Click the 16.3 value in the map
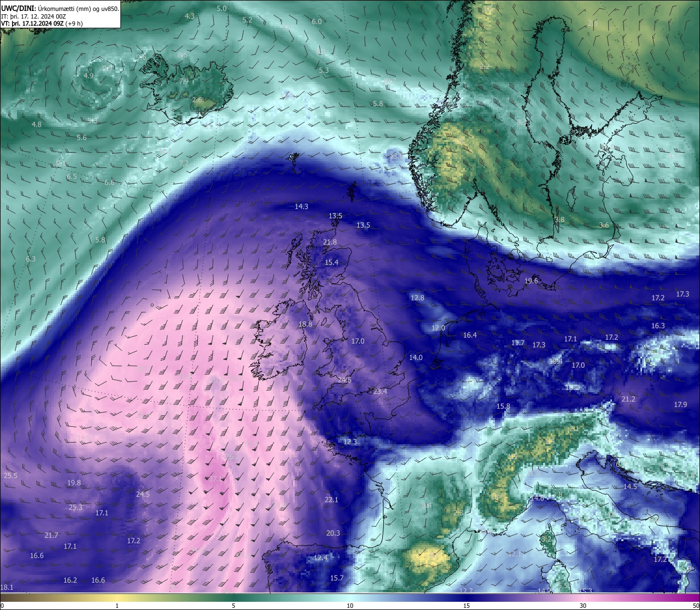The width and height of the screenshot is (700, 610). click(658, 326)
